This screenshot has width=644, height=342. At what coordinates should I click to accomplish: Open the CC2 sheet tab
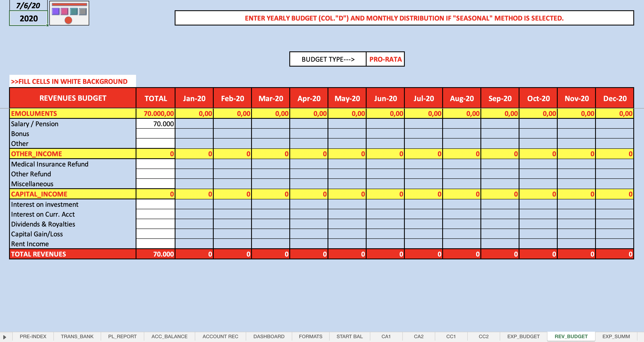click(x=484, y=336)
